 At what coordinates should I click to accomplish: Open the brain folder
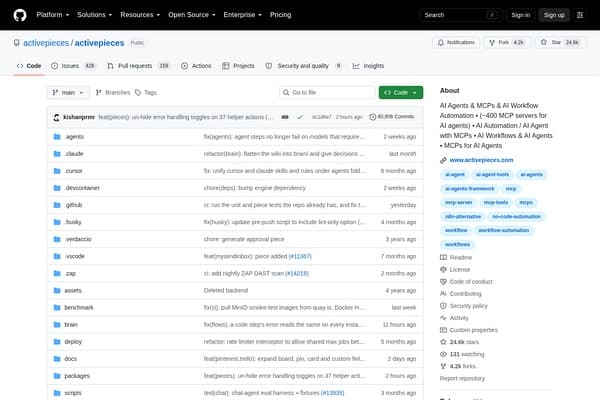pyautogui.click(x=71, y=325)
